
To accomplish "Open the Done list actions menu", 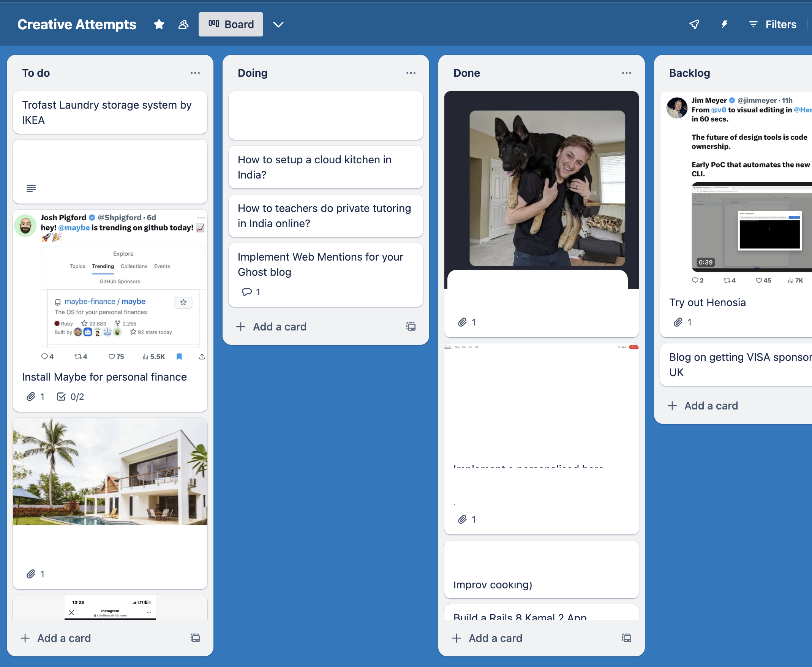I will (x=627, y=73).
